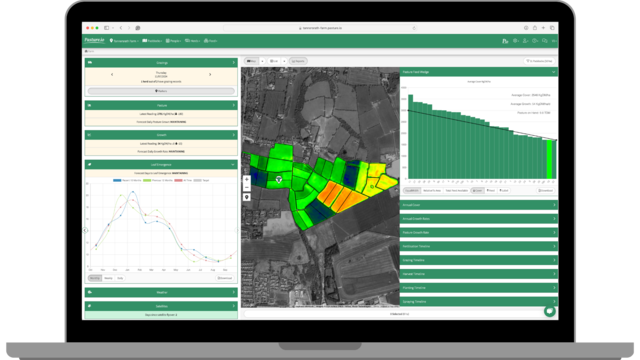Screen dimensions: 640x360
Task: Click the Markers button in Grazings panel
Action: pyautogui.click(x=161, y=91)
